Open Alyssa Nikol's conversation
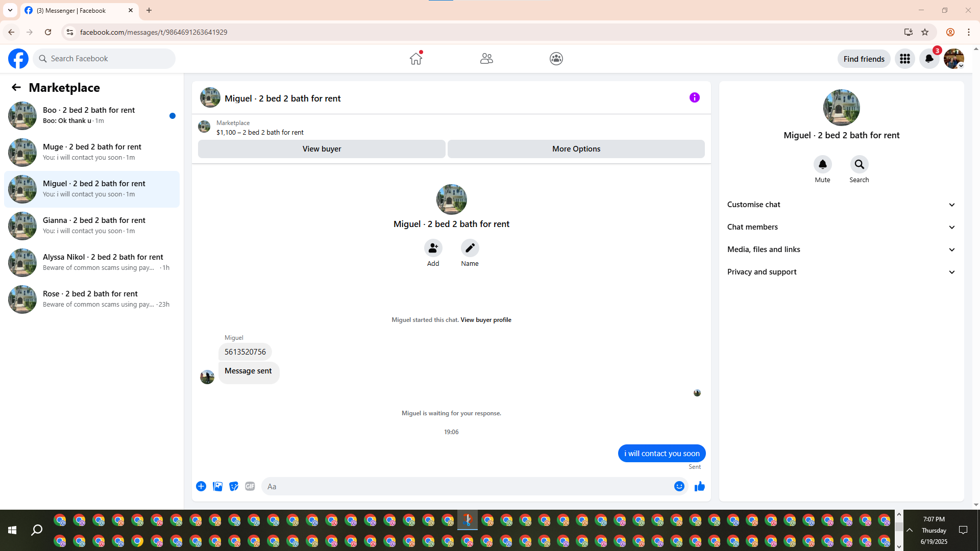Viewport: 980px width, 551px height. tap(92, 263)
